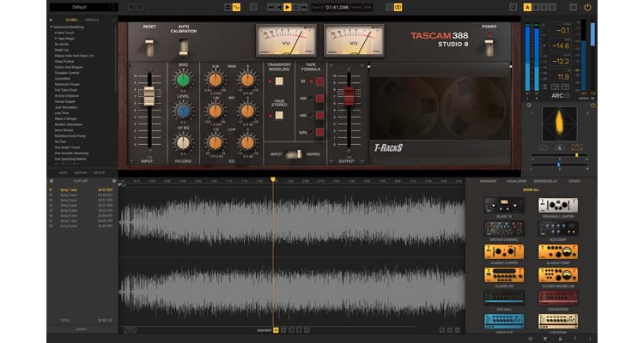Add the Brickwall Limiter module
Viewport: 644px width, 343px height.
click(557, 206)
